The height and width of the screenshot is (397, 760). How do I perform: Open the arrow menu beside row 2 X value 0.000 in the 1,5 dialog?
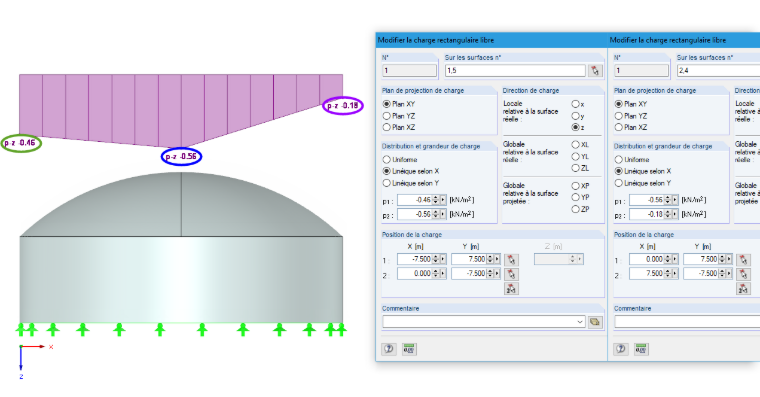click(443, 274)
